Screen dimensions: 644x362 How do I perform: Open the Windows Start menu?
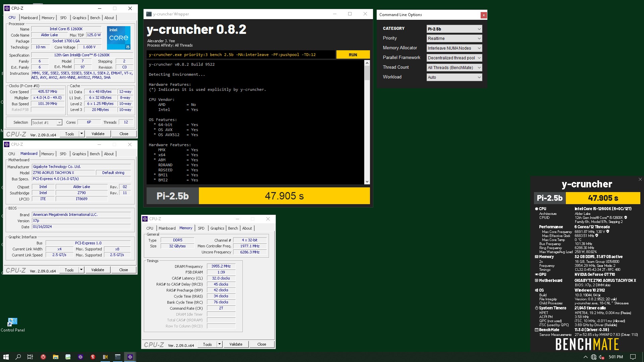(6, 357)
